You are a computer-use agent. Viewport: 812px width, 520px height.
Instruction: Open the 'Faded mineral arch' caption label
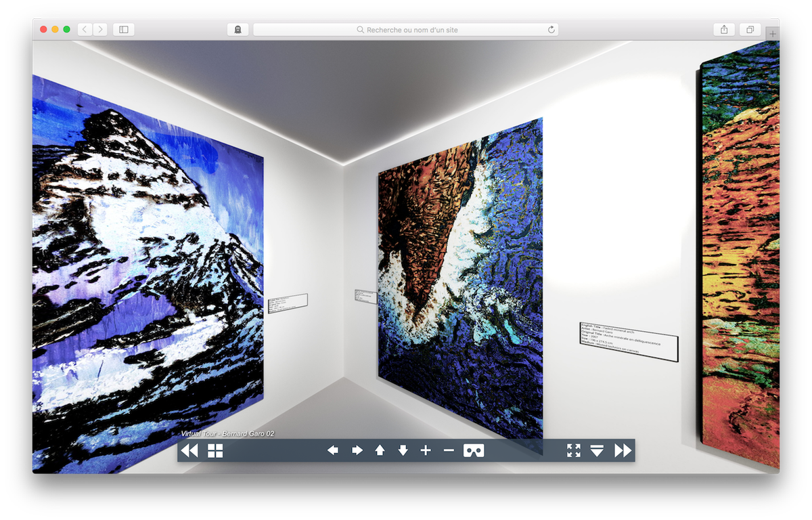pyautogui.click(x=629, y=342)
